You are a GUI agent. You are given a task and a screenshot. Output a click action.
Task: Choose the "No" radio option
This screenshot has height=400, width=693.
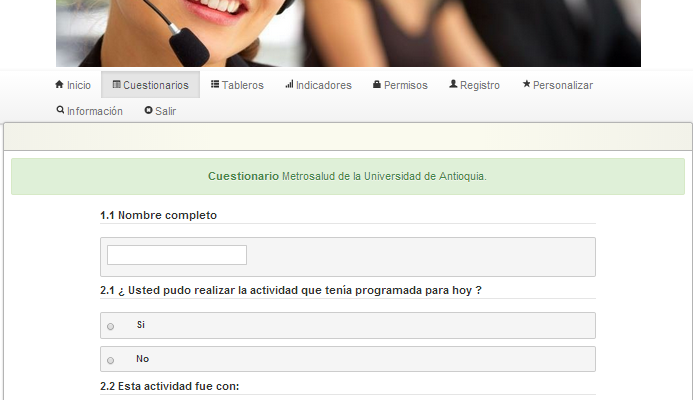point(110,360)
